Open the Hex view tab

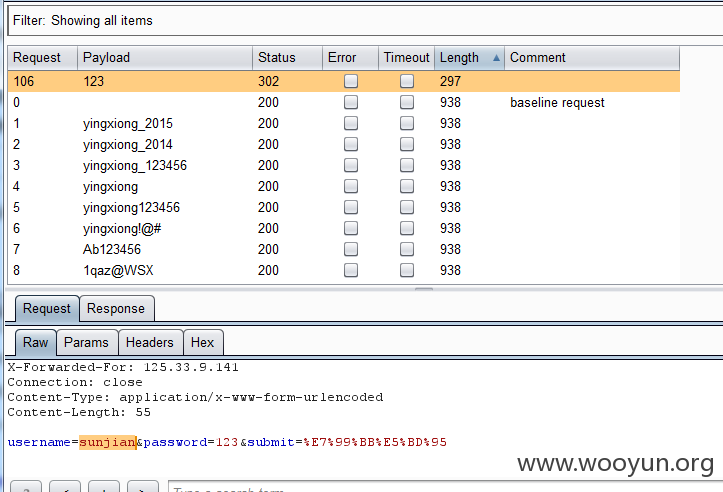click(x=203, y=343)
